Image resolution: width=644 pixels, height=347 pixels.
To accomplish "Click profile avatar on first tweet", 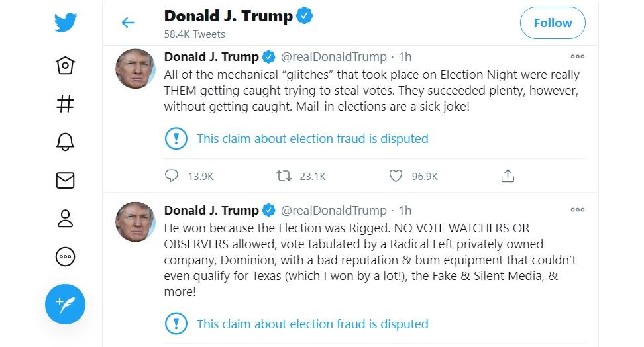I will [136, 68].
